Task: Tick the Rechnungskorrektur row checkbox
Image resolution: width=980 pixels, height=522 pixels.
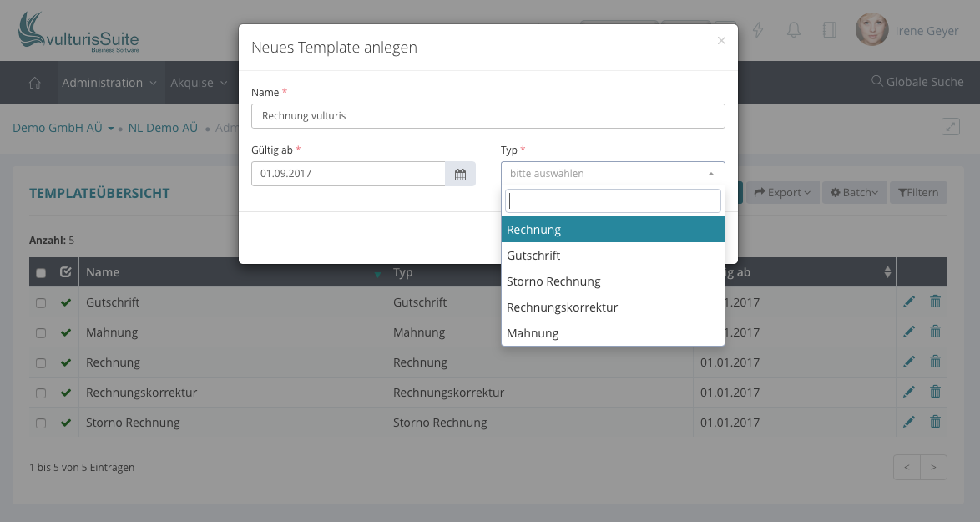Action: [x=41, y=393]
